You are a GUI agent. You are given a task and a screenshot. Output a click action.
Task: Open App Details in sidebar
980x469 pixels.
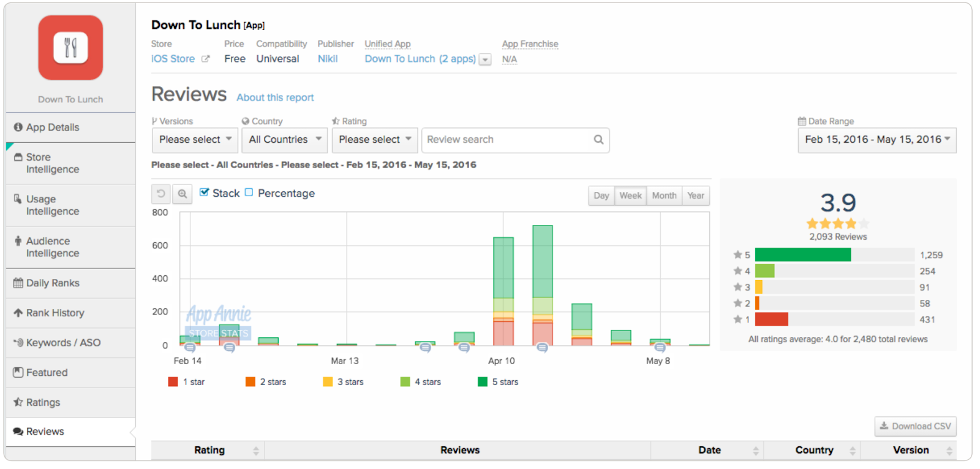click(x=70, y=128)
